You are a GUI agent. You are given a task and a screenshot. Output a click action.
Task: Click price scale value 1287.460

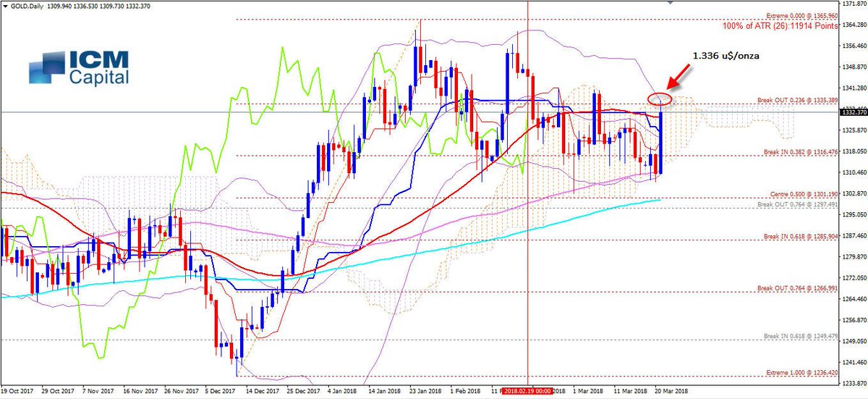[854, 236]
